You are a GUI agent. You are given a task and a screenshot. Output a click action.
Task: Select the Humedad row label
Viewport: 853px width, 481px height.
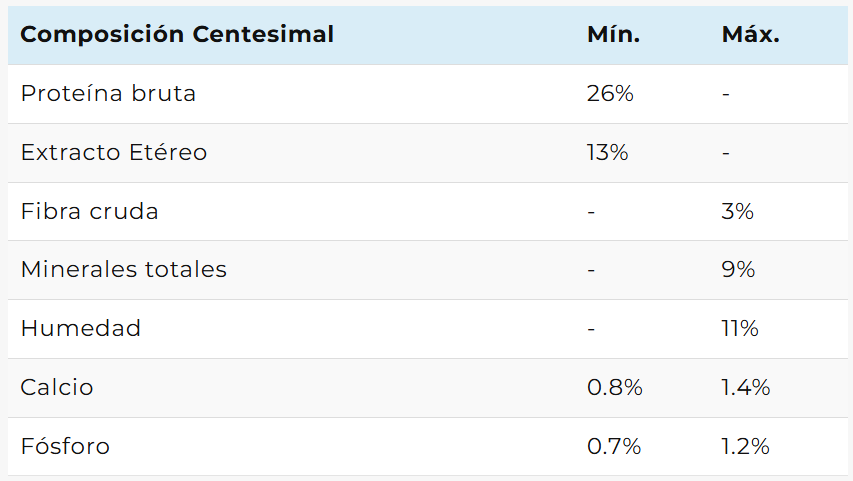(x=81, y=329)
